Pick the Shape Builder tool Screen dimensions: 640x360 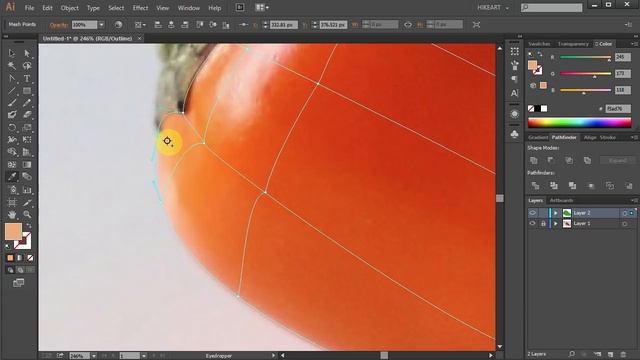[x=12, y=152]
